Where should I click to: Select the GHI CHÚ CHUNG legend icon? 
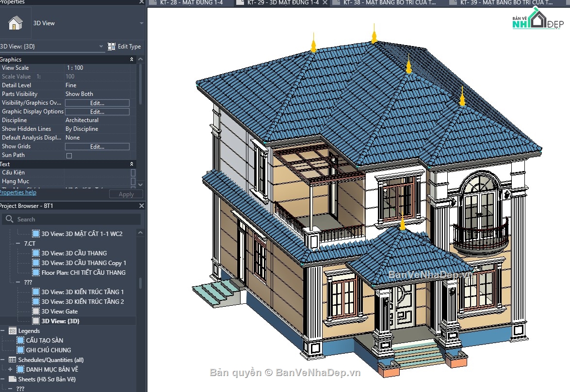pyautogui.click(x=21, y=350)
